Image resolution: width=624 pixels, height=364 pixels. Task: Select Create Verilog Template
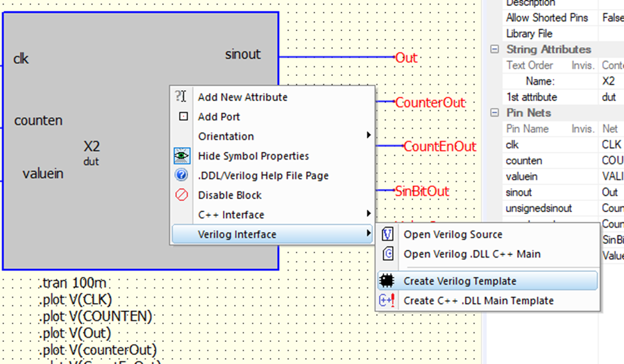pyautogui.click(x=488, y=281)
